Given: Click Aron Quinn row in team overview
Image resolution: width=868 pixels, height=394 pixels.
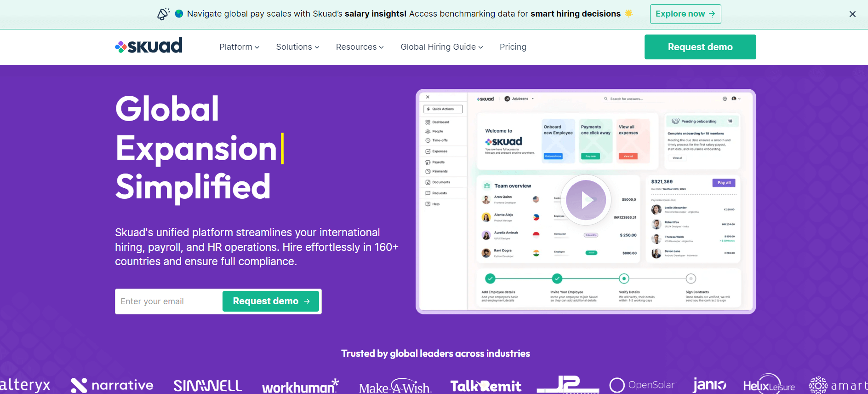Looking at the screenshot, I should (x=559, y=199).
